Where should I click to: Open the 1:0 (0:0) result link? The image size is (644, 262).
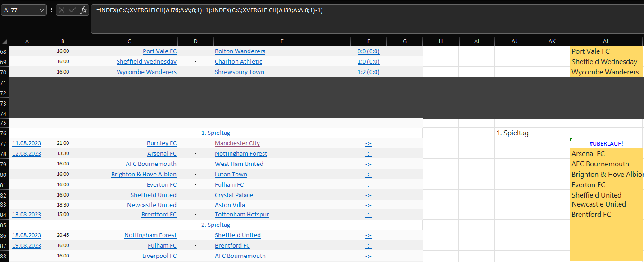(368, 62)
